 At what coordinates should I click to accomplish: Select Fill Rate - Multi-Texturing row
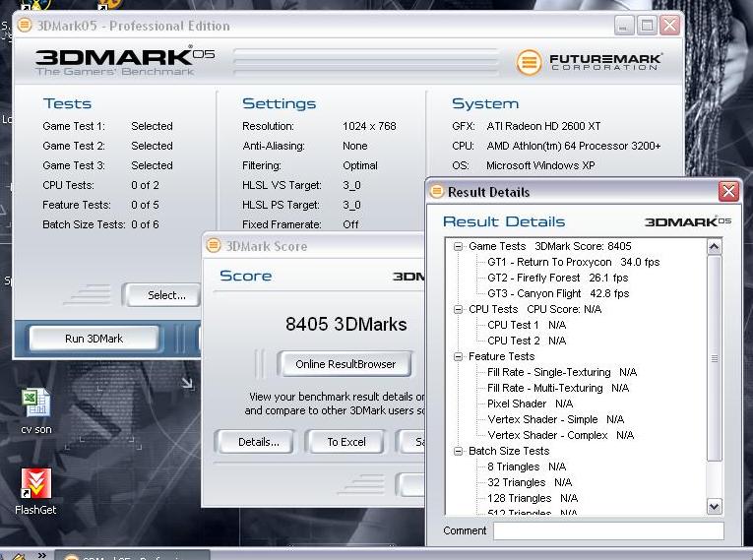558,388
